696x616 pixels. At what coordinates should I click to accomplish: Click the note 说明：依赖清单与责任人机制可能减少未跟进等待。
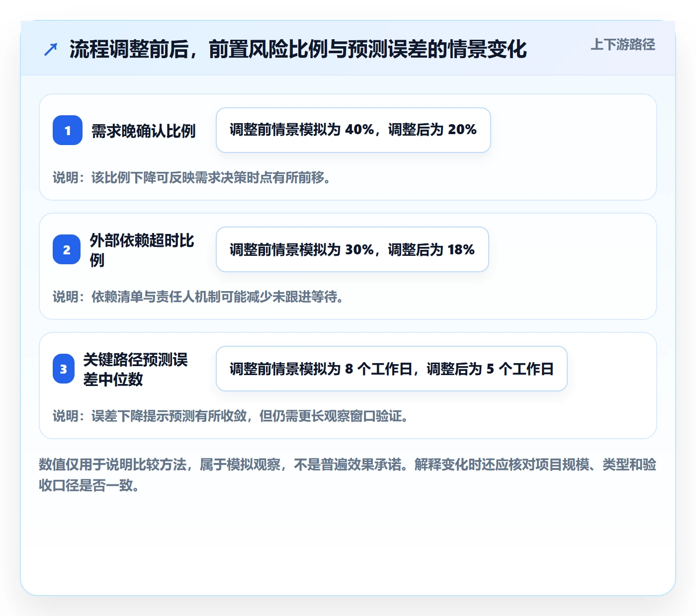(x=198, y=297)
